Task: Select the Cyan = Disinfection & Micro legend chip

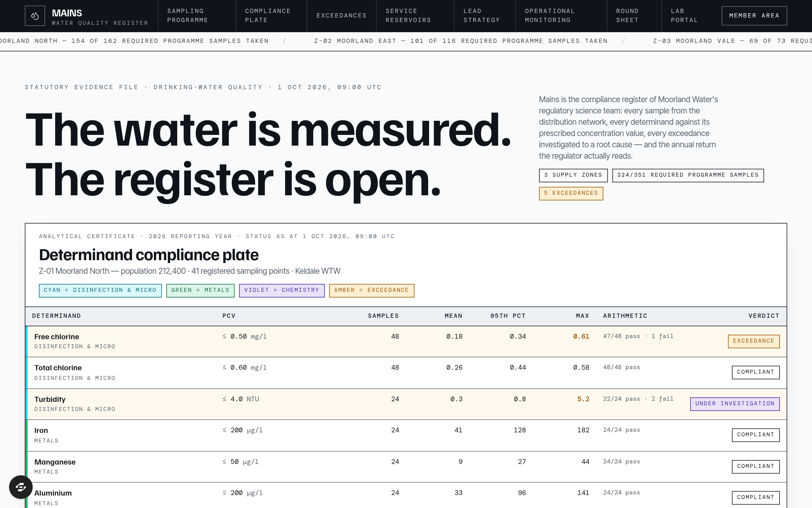Action: click(x=100, y=291)
